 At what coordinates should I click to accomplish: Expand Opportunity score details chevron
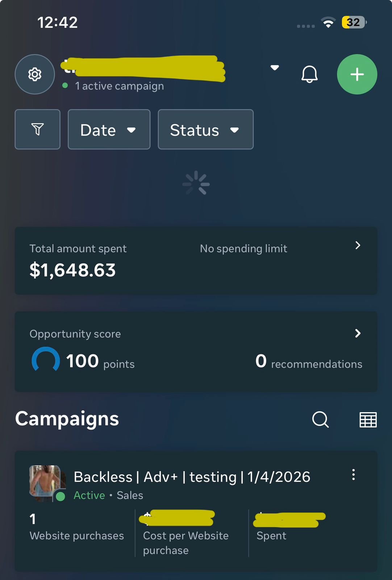point(358,333)
